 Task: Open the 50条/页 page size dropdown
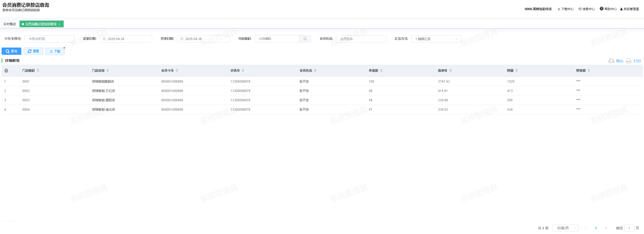tap(565, 228)
